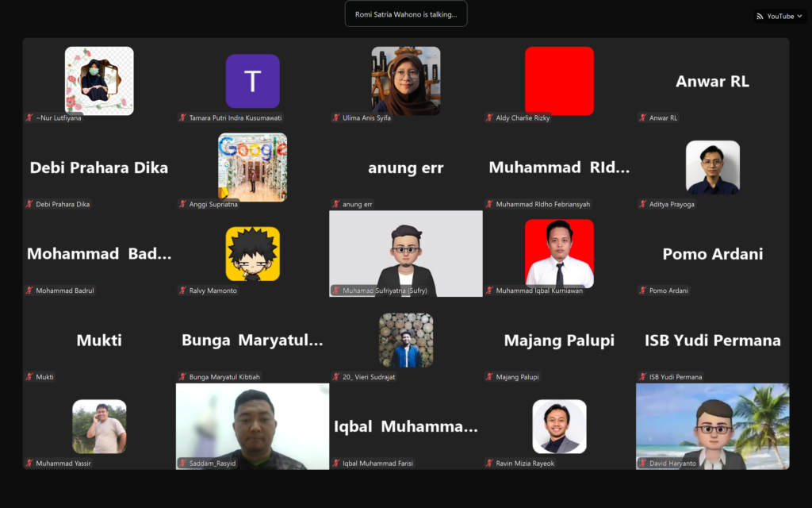Click muted mic icon next to Anwar RL label
The height and width of the screenshot is (508, 812).
(643, 117)
